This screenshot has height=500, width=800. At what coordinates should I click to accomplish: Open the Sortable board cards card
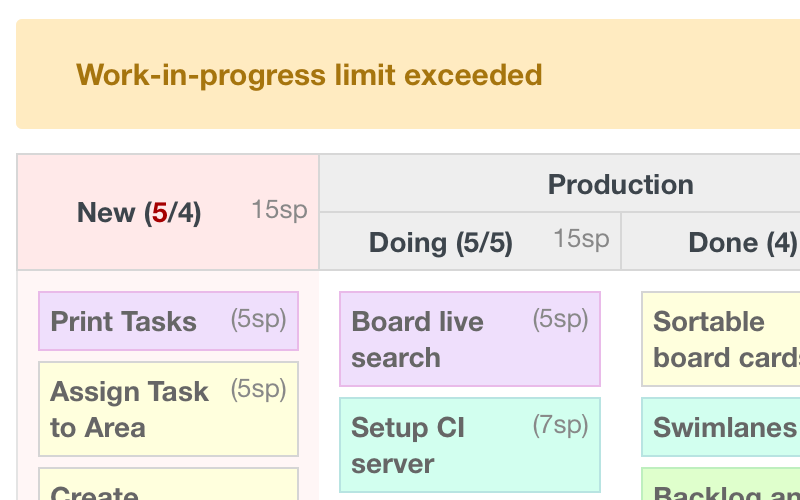[x=722, y=340]
